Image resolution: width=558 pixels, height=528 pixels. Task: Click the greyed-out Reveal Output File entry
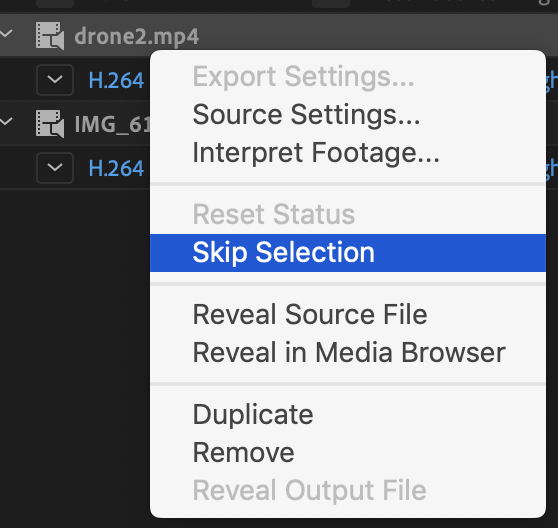click(x=309, y=491)
